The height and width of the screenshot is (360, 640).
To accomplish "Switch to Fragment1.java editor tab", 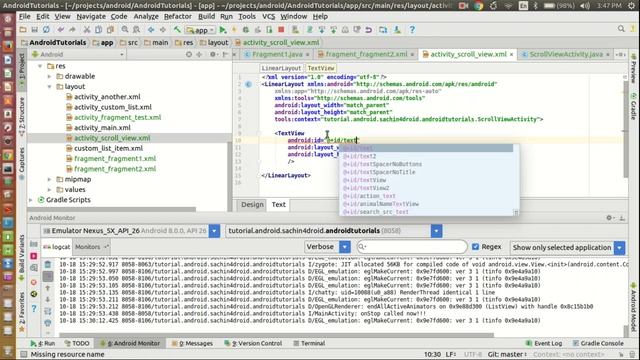I will point(276,54).
